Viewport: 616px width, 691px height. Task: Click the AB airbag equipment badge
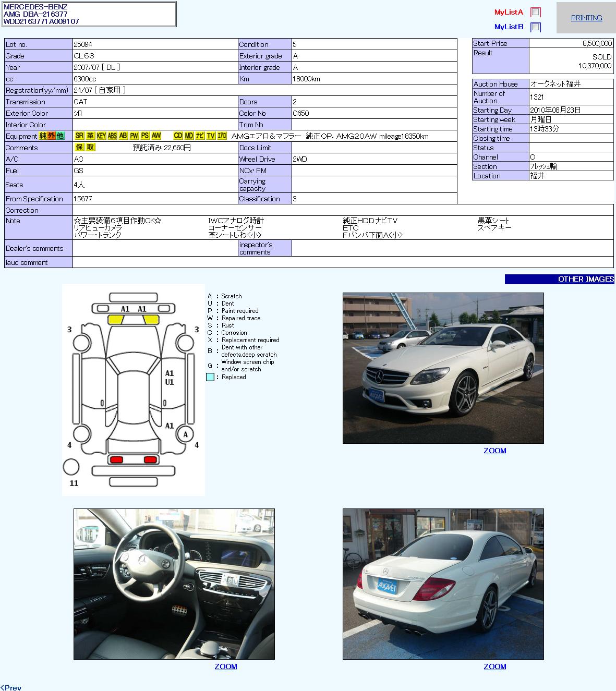click(x=123, y=136)
